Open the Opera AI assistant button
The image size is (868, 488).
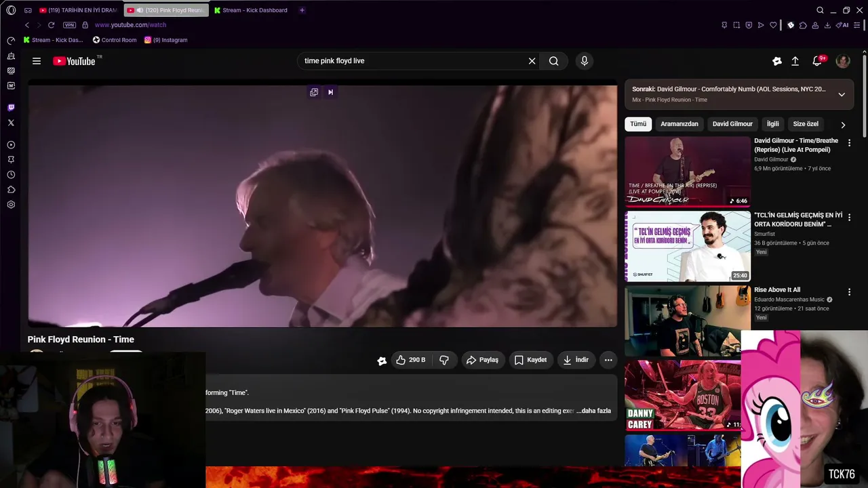[x=844, y=25]
